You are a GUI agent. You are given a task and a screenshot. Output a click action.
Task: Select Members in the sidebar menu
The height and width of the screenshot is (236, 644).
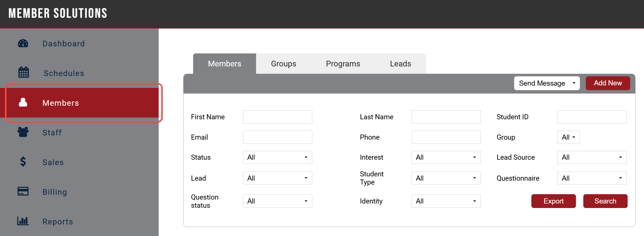[x=79, y=103]
